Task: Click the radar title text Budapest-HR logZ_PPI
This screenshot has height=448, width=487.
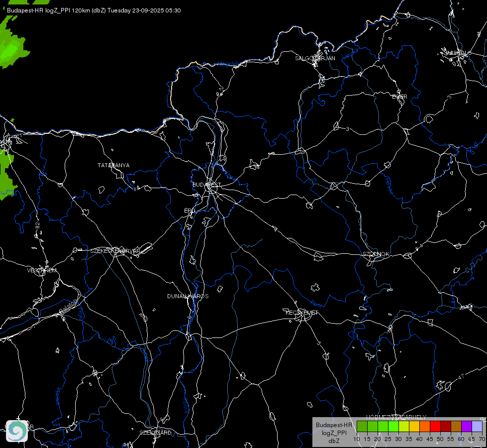Action: pyautogui.click(x=39, y=10)
